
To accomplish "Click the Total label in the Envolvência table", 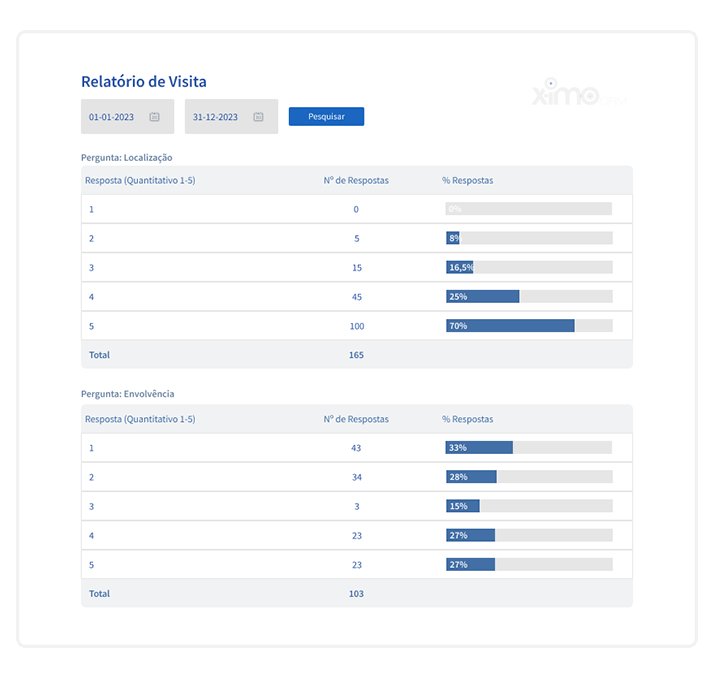I will 99,593.
